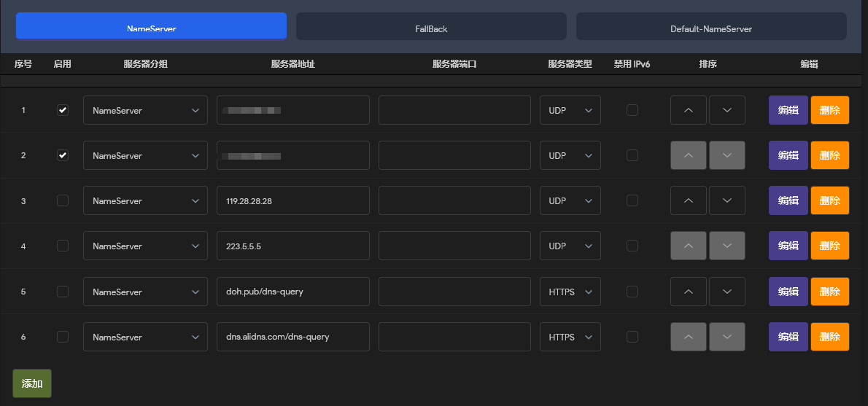The image size is (868, 406).
Task: Open UDP type dropdown in row 1
Action: [x=570, y=110]
